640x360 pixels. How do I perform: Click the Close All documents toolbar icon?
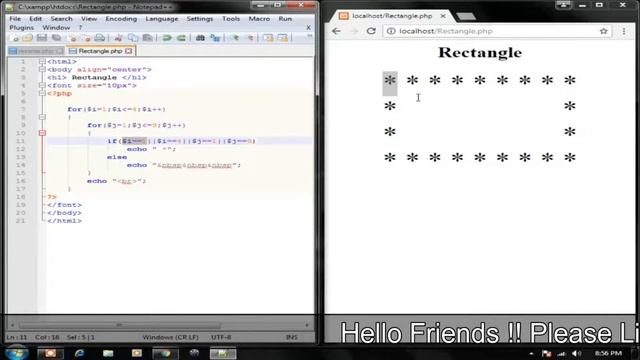pyautogui.click(x=86, y=38)
